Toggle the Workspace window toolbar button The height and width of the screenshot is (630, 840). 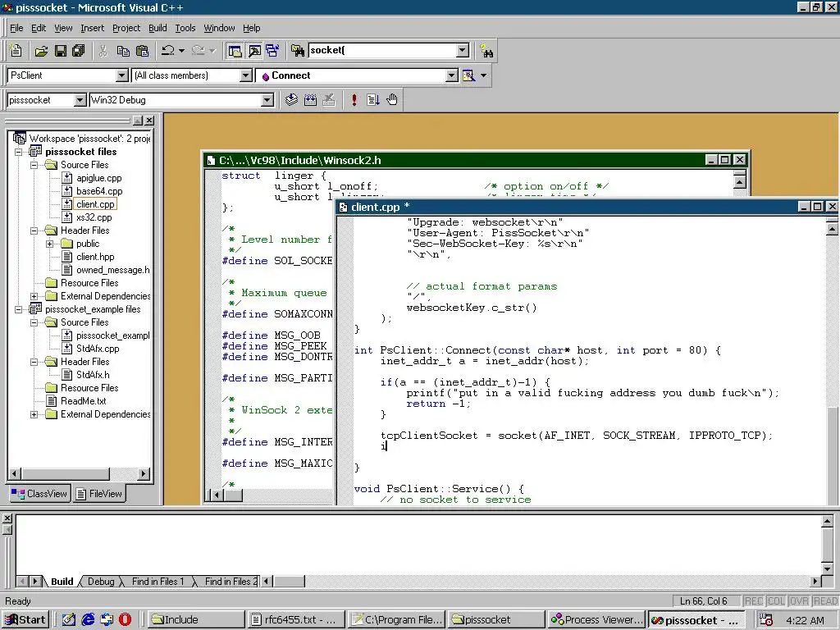coord(235,51)
